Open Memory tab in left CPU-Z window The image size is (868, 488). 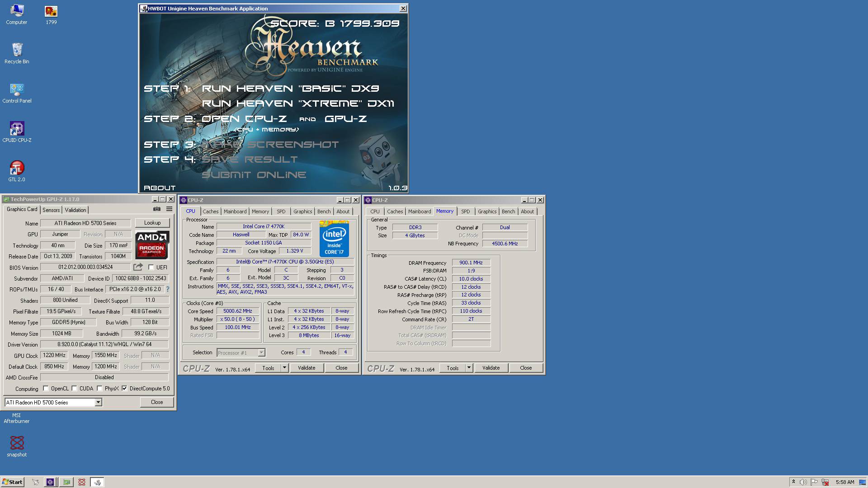(260, 211)
